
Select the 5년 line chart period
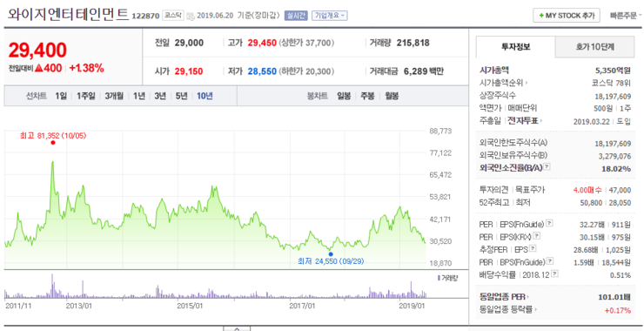(x=182, y=96)
